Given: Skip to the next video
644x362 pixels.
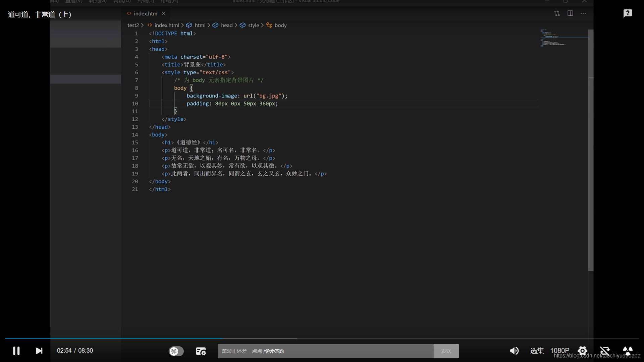Looking at the screenshot, I should [39, 351].
